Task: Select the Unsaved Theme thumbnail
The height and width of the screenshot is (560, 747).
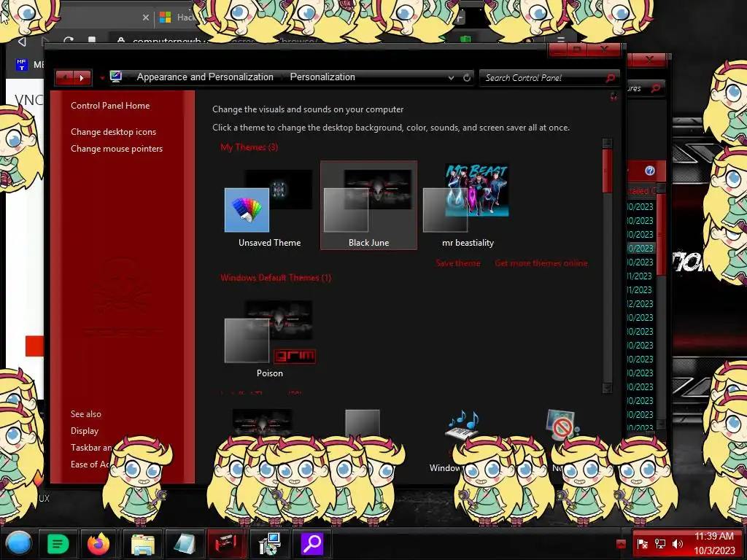Action: point(269,205)
